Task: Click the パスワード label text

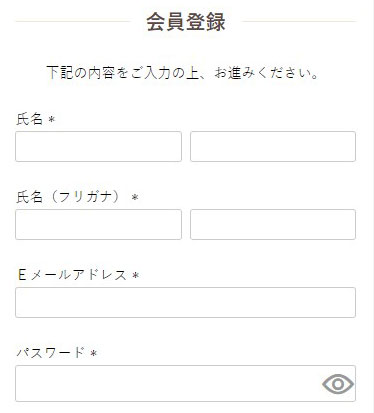Action: [x=51, y=353]
